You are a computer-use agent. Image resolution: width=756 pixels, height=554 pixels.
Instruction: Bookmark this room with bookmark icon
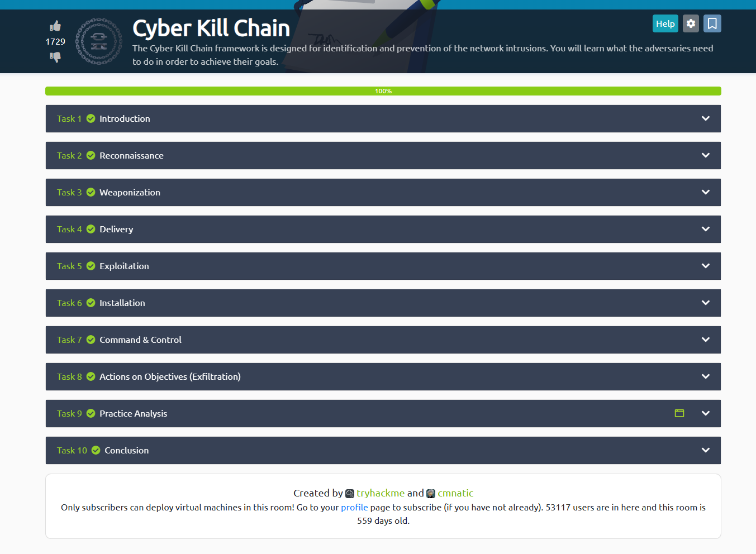712,23
